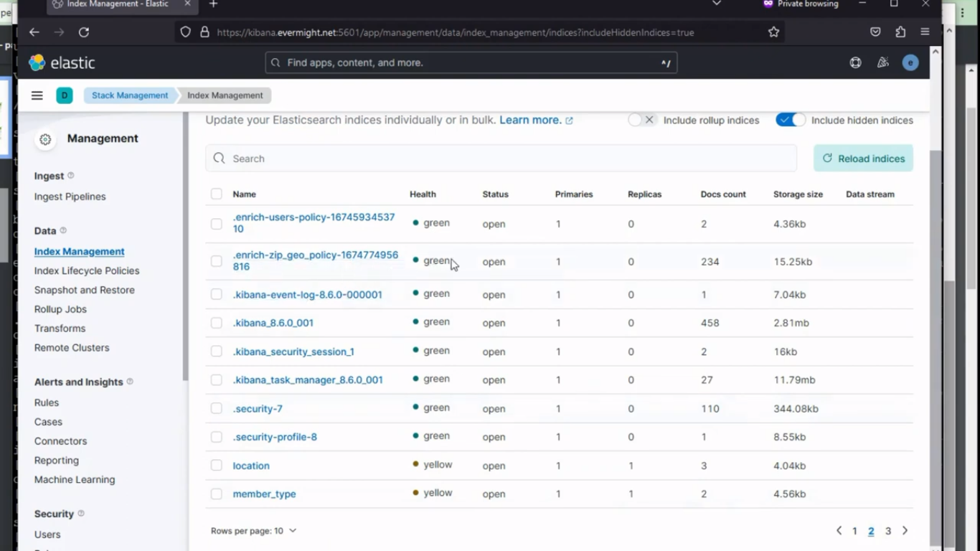980x551 pixels.
Task: Open the user avatar 'e' menu
Action: pyautogui.click(x=910, y=62)
